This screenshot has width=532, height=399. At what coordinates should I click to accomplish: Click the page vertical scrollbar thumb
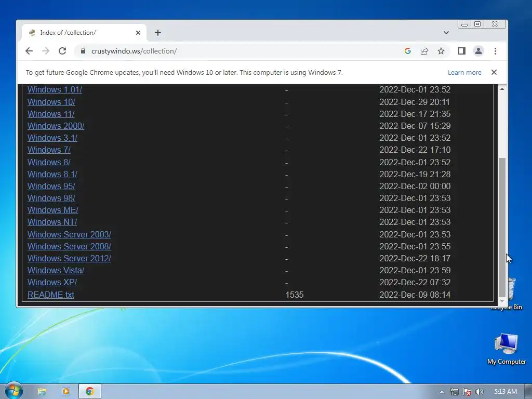[x=502, y=228]
